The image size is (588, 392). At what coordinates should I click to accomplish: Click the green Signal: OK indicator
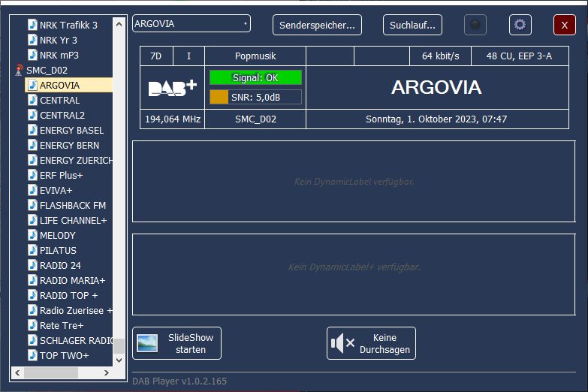pos(255,77)
